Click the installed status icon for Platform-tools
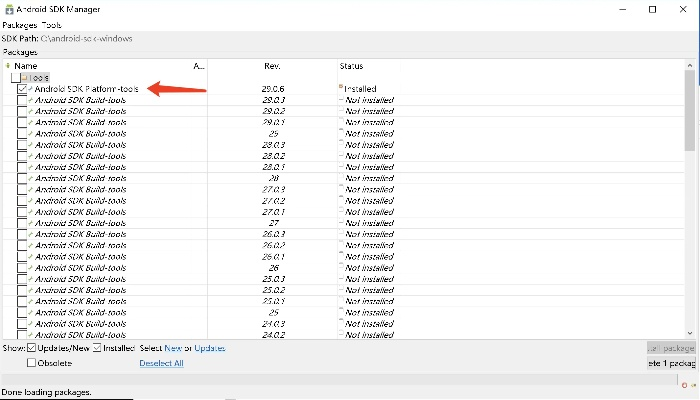Image resolution: width=700 pixels, height=400 pixels. coord(342,88)
